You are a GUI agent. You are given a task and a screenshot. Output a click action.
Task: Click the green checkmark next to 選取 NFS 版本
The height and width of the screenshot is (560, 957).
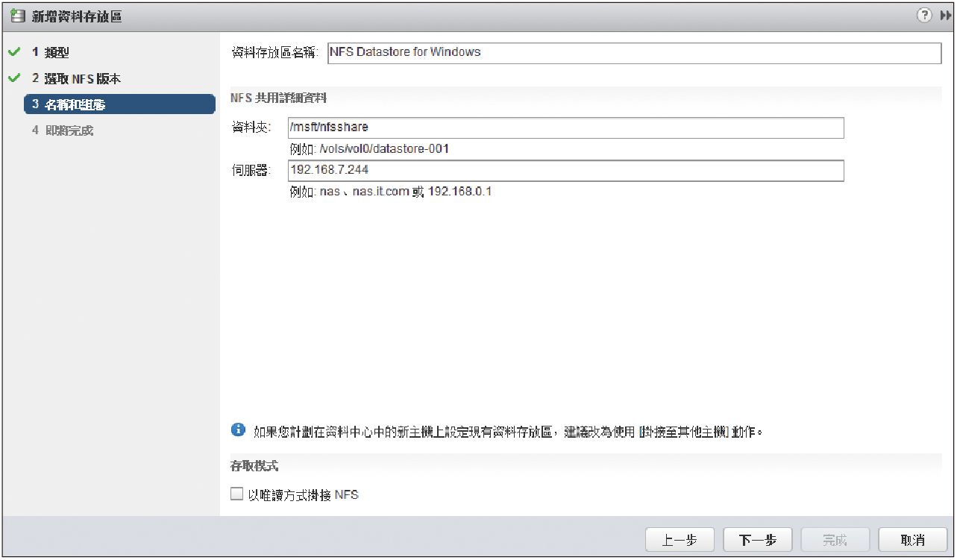13,78
